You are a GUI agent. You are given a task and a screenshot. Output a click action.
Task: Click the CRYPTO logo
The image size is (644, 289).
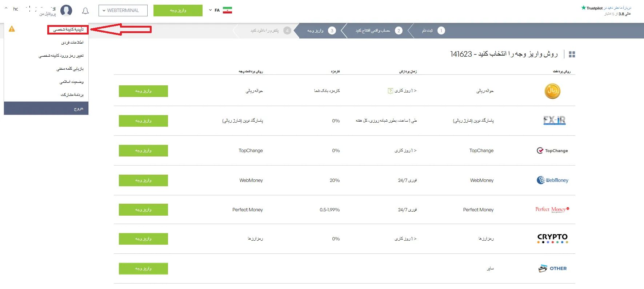(x=552, y=238)
